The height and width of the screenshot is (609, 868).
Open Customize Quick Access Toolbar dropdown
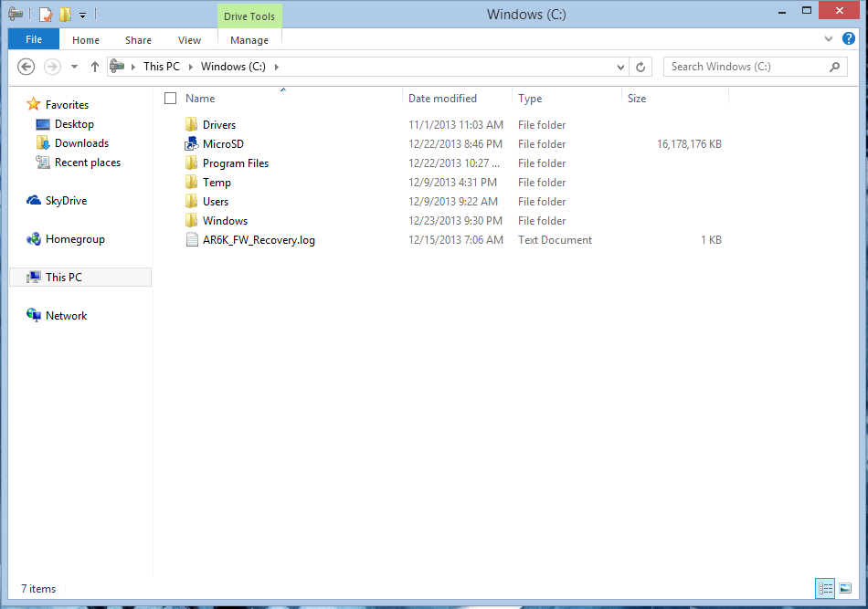click(82, 15)
